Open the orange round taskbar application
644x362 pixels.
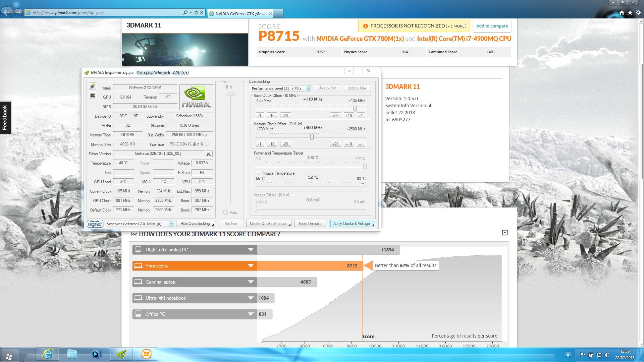coord(146,354)
